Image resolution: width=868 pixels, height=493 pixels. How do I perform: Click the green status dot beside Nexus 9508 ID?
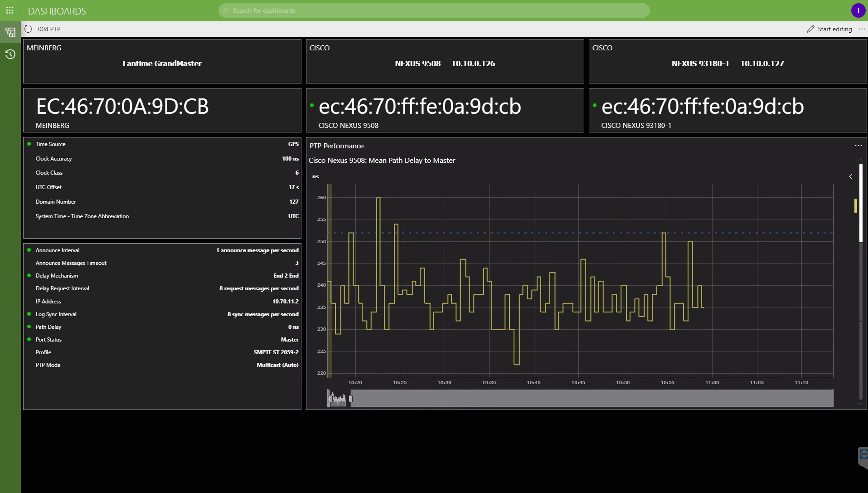(x=312, y=105)
